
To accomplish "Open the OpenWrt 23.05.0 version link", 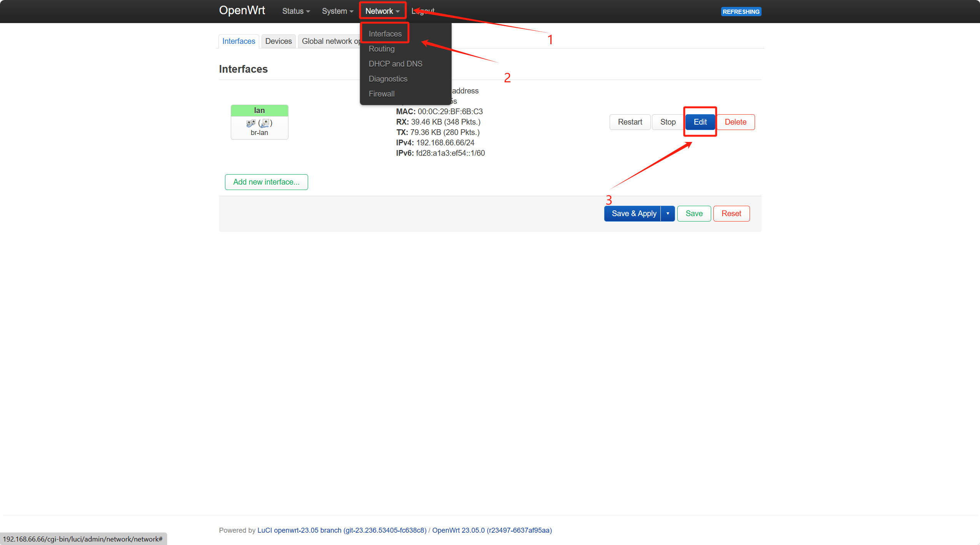I will (x=492, y=530).
